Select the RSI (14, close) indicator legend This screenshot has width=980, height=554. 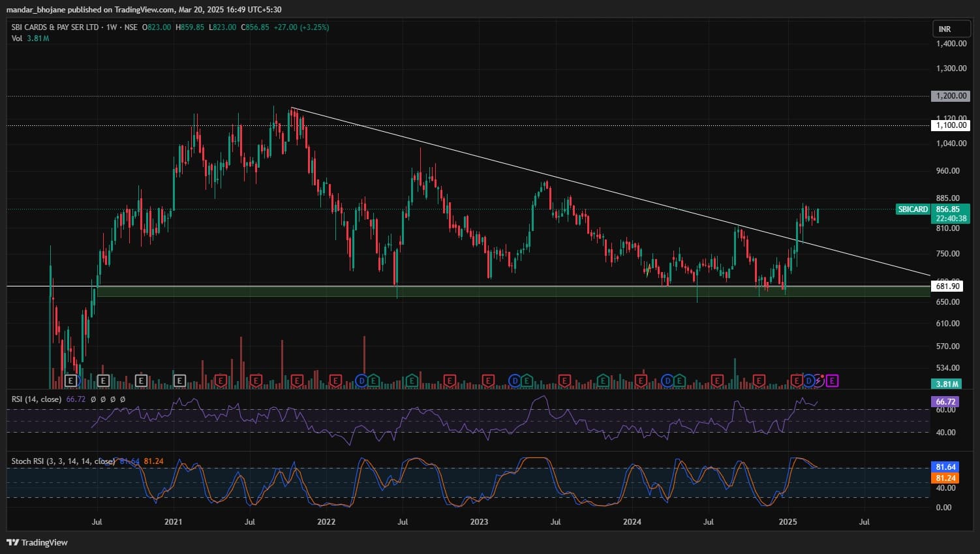pyautogui.click(x=37, y=399)
